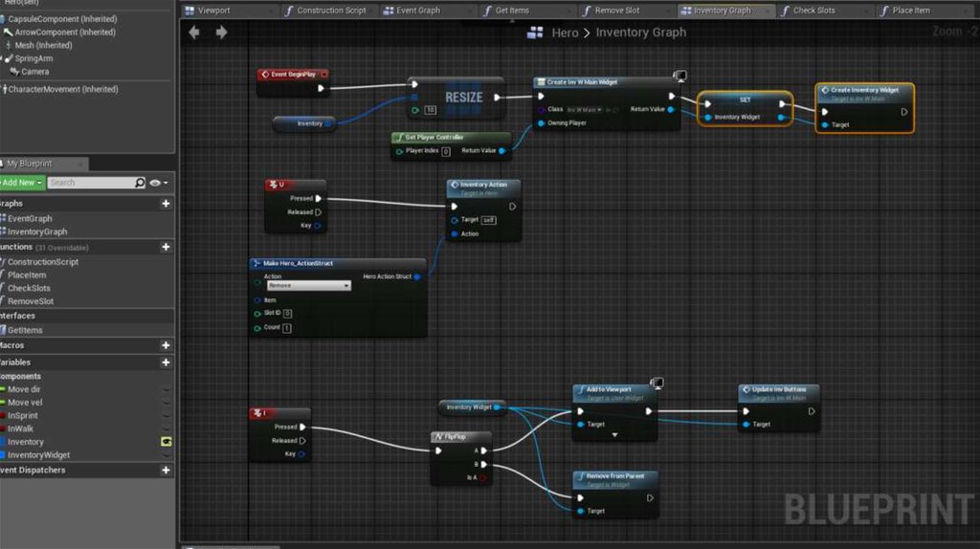
Task: Toggle editable eye for Move dir variable
Action: pos(166,389)
